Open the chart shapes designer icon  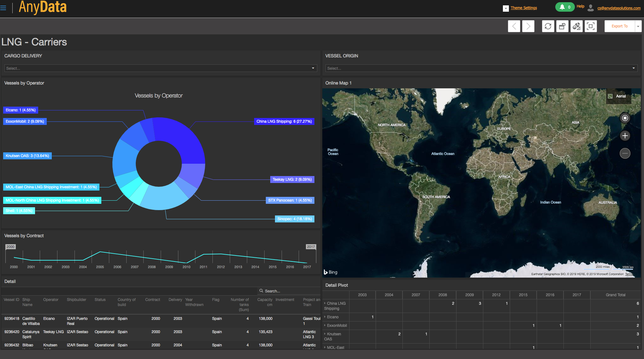click(576, 26)
